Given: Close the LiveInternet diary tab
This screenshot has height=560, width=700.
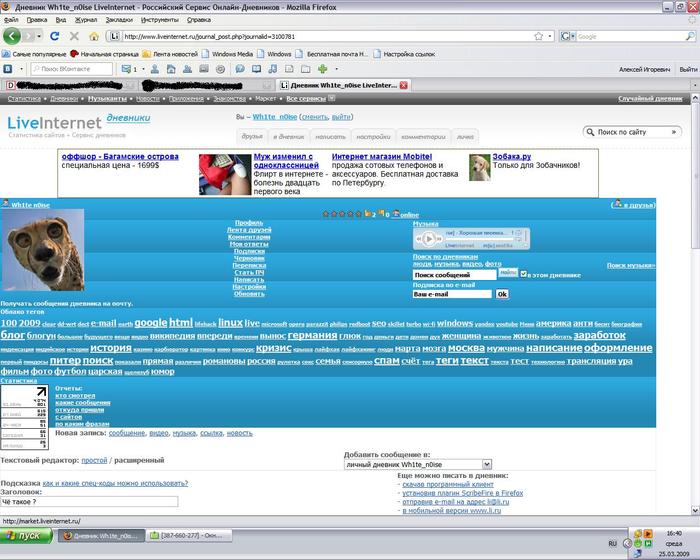Looking at the screenshot, I should coord(404,85).
